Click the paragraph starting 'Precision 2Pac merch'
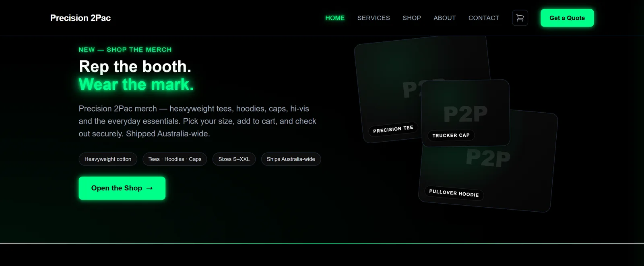644x266 pixels. (198, 121)
